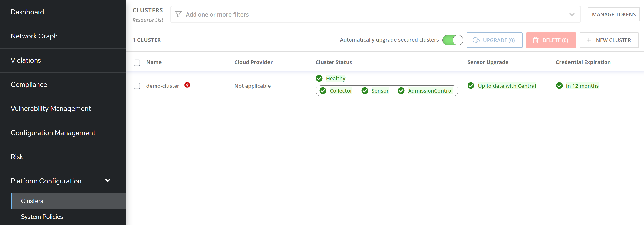
Task: Check the select-all clusters checkbox
Action: (x=137, y=62)
